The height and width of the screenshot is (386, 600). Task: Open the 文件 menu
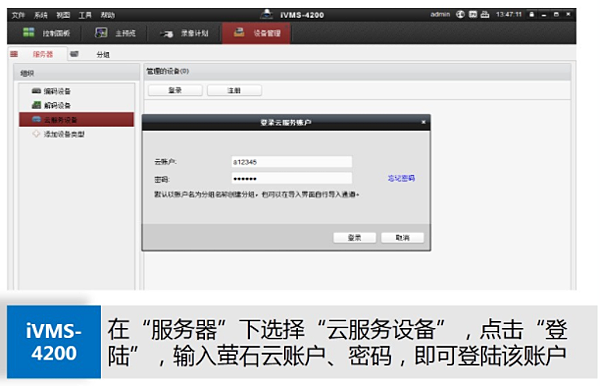pyautogui.click(x=18, y=15)
